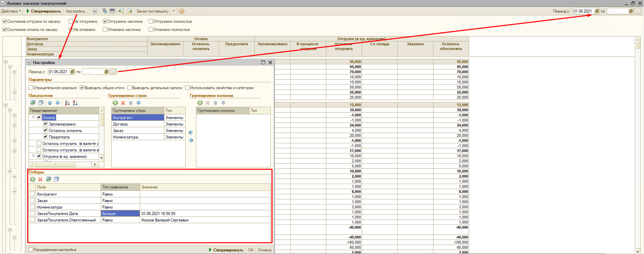The width and height of the screenshot is (644, 254).
Task: Click period end field in Настройки dialog
Action: pos(93,72)
